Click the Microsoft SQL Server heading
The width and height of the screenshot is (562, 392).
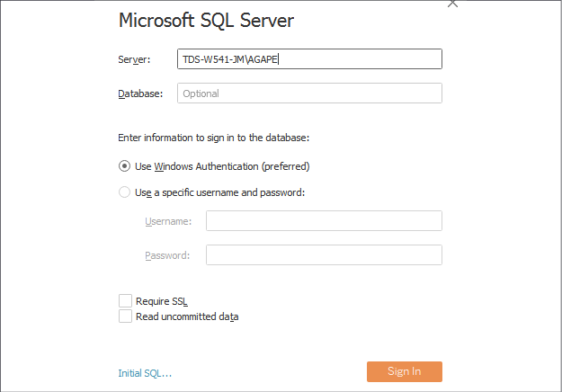tap(206, 21)
